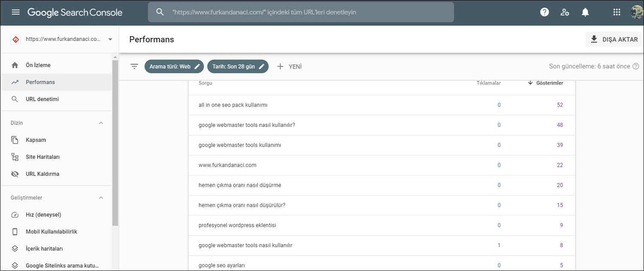This screenshot has width=644, height=271.
Task: Click the Arama türü: Web filter chip
Action: (x=174, y=67)
